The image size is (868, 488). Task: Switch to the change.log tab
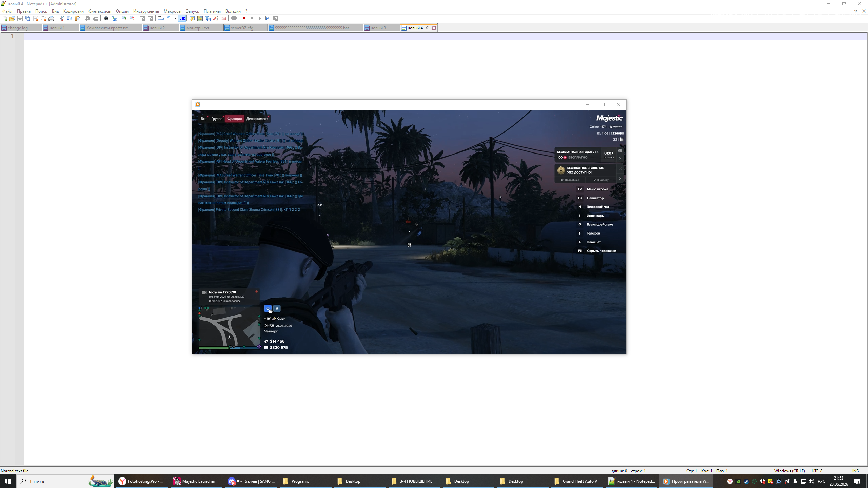click(x=21, y=28)
